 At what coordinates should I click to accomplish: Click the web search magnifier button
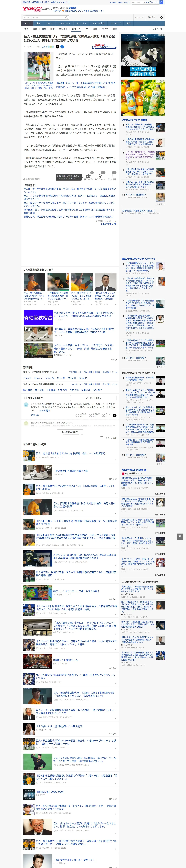coord(161,2)
